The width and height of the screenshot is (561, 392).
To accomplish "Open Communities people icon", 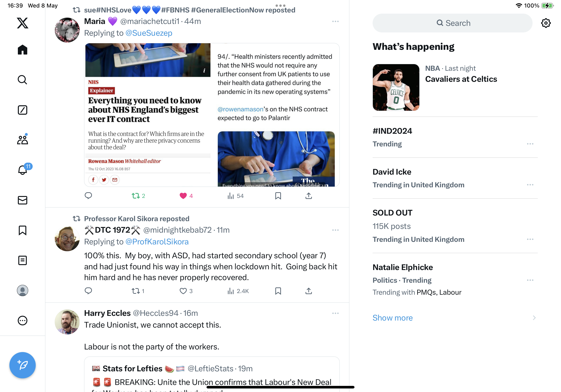I will click(x=23, y=140).
